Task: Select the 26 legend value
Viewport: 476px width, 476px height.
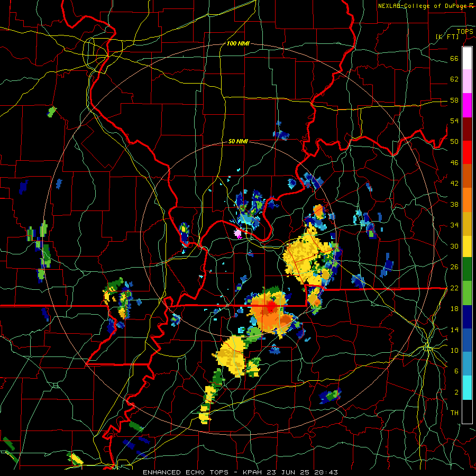Action: click(454, 267)
